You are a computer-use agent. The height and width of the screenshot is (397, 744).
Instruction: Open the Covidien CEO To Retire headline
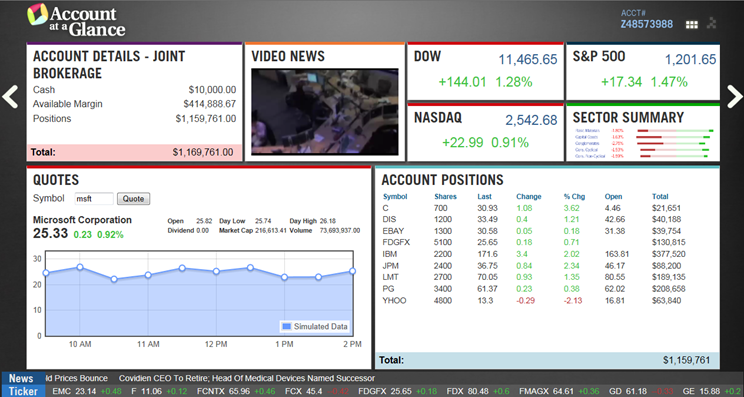click(x=247, y=379)
